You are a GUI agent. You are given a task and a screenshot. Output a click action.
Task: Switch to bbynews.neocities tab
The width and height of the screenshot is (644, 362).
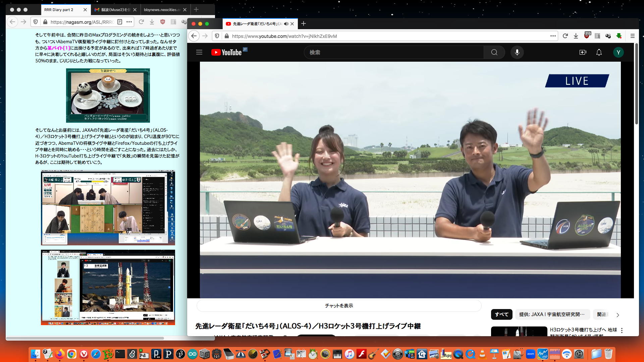(162, 10)
